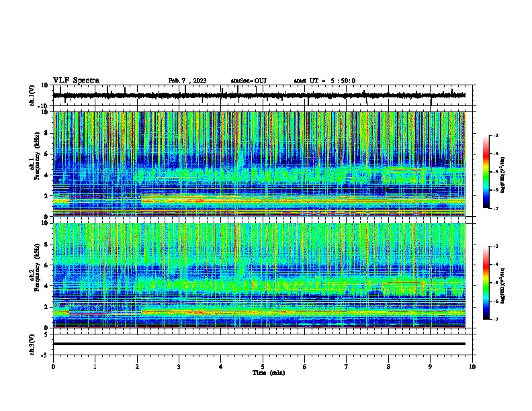Click the ch.3(V) axis label
The height and width of the screenshot is (411, 532).
pyautogui.click(x=32, y=345)
